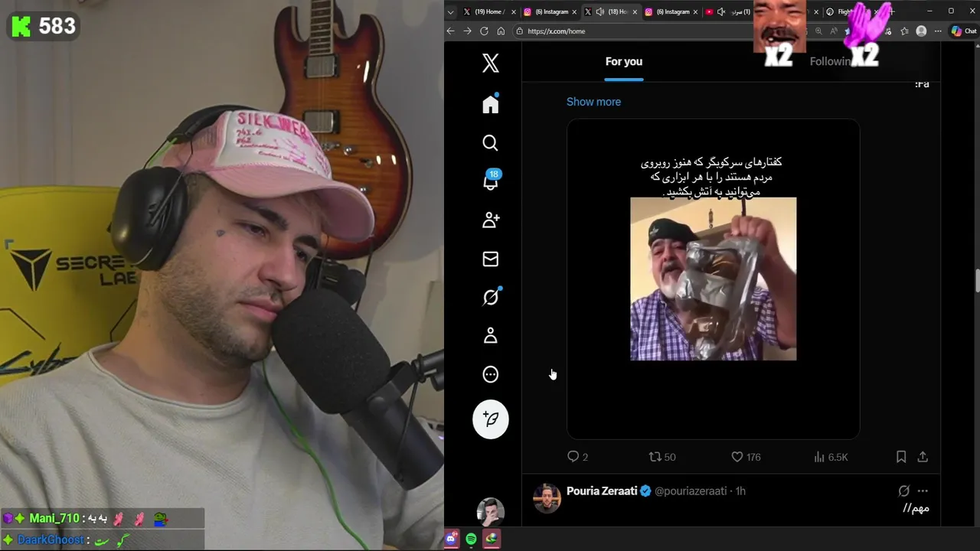Open Spotify from the taskbar
Screen dimensions: 980x551
coord(471,539)
